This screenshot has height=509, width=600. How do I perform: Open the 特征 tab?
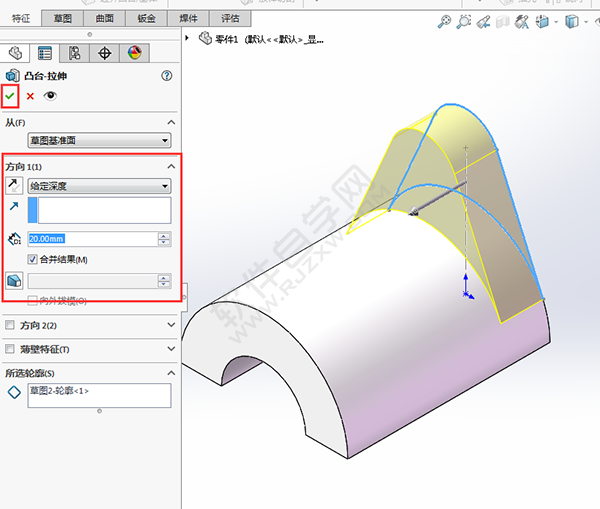tap(21, 18)
